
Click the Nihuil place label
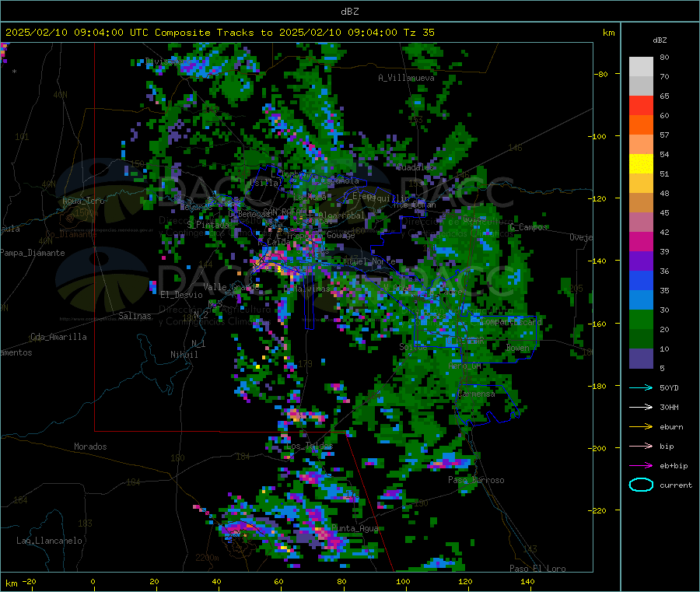184,355
